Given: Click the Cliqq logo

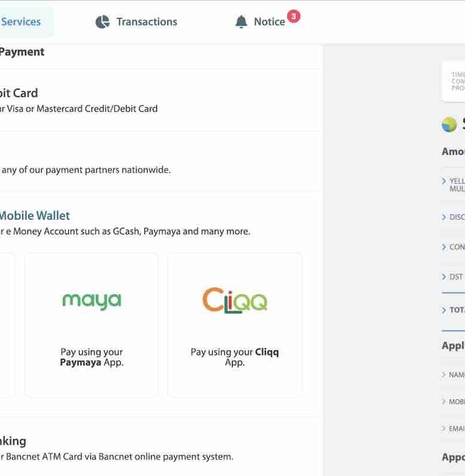Looking at the screenshot, I should pos(234,300).
